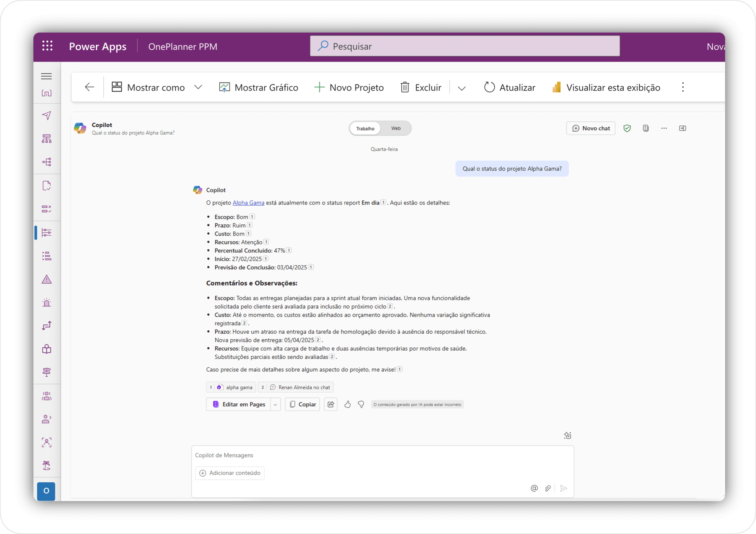Go back with the arrow button
Image resolution: width=756 pixels, height=534 pixels.
click(x=89, y=87)
